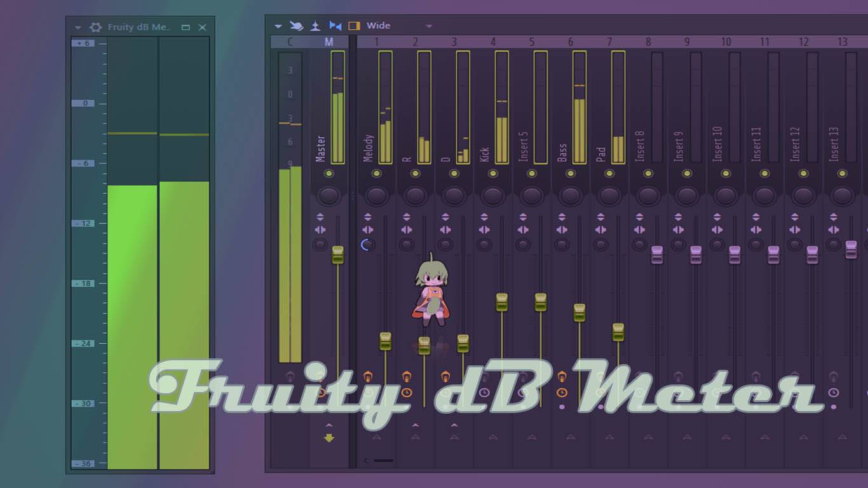Click the blue bowtie icon in mixer toolbar
This screenshot has height=488, width=868.
(335, 26)
